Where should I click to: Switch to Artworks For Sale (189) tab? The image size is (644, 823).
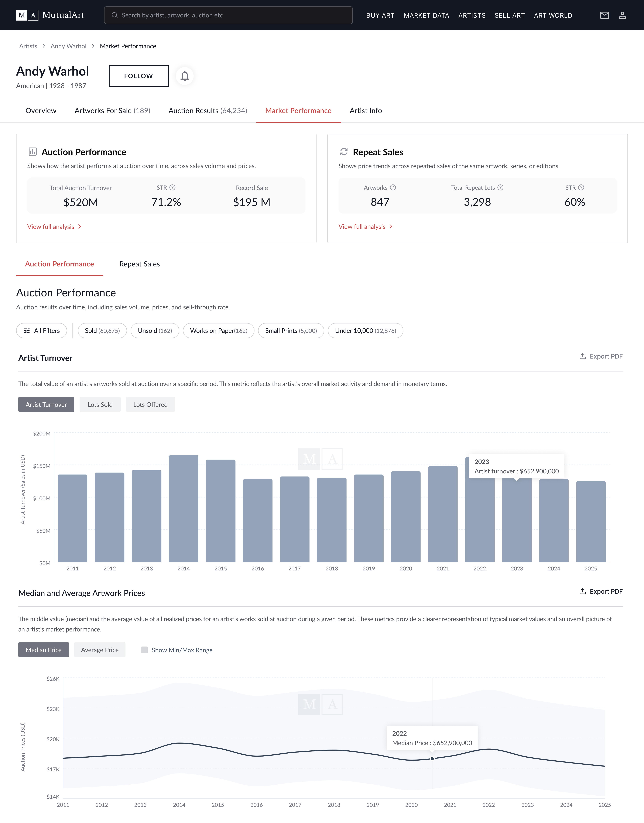point(112,110)
